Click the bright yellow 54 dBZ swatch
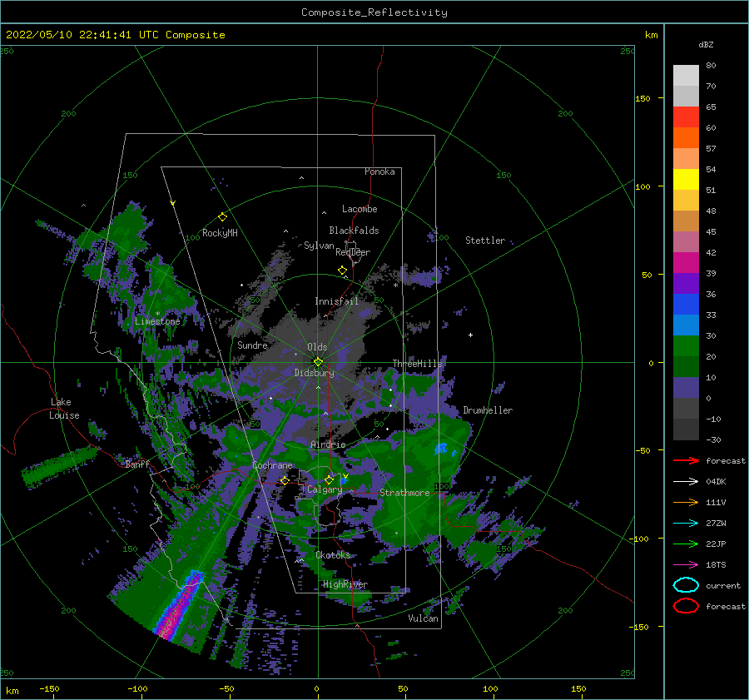This screenshot has width=749, height=700. (x=686, y=179)
